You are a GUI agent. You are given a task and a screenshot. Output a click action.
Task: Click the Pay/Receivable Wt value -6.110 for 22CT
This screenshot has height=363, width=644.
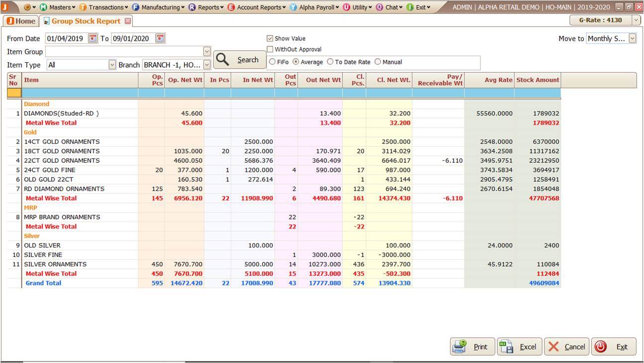click(453, 161)
